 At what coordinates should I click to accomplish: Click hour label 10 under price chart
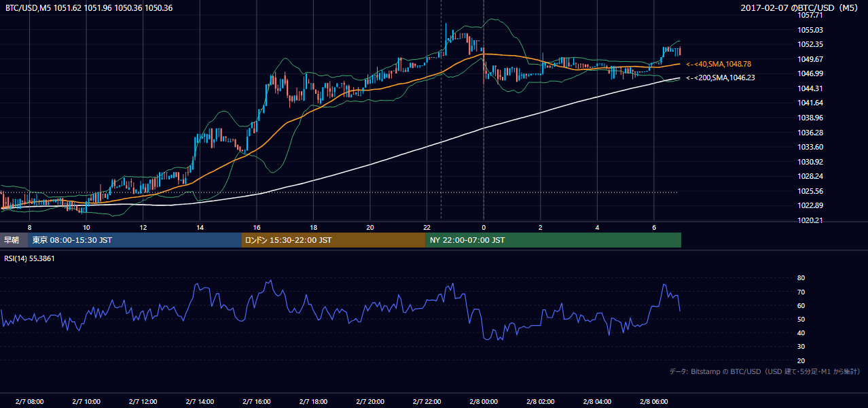tap(86, 227)
